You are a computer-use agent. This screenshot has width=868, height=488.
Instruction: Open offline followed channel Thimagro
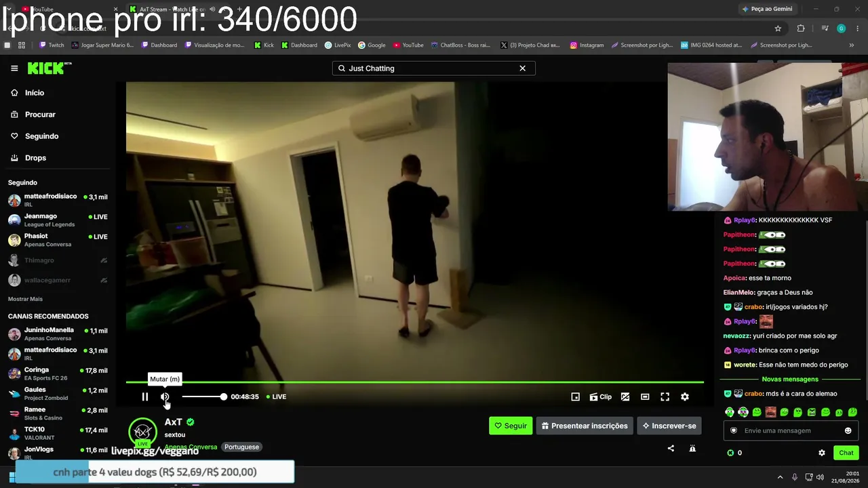click(x=58, y=260)
